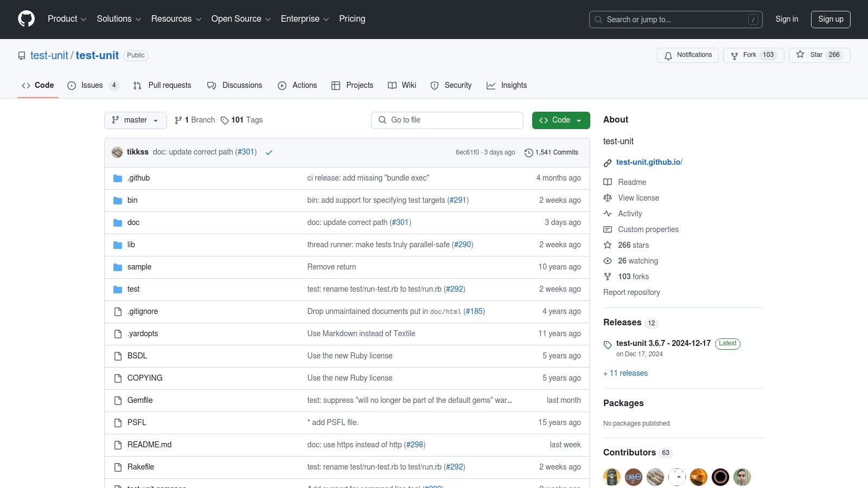
Task: Click the .gitignore file icon
Action: 118,312
